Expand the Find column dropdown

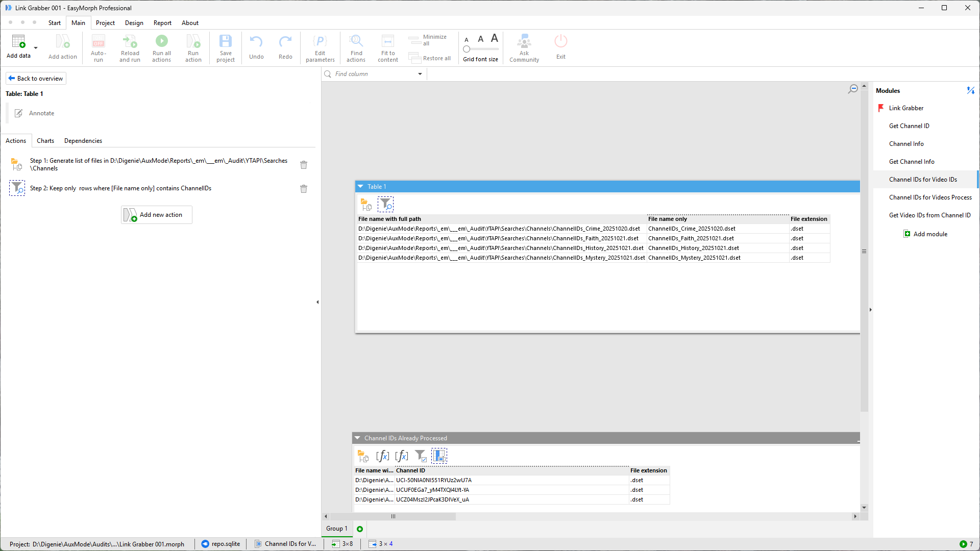[x=420, y=74]
